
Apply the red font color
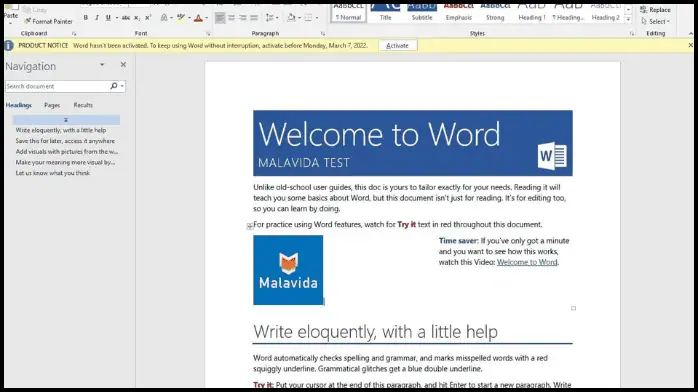(x=199, y=18)
